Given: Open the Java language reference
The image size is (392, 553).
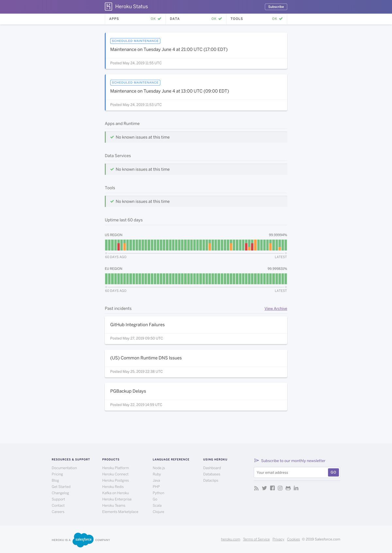Looking at the screenshot, I should click(156, 480).
